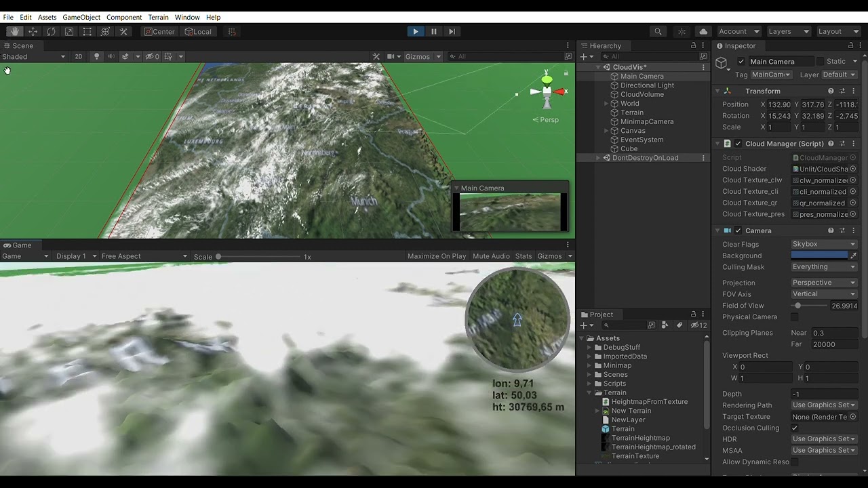Toggle grid snapping icon in the toolbar
This screenshot has height=488, width=868.
click(x=232, y=31)
